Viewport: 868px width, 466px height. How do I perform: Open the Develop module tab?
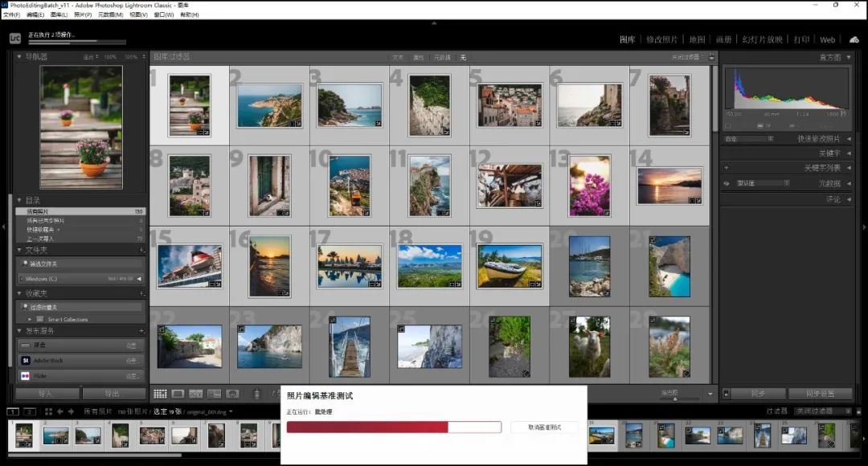(x=661, y=39)
